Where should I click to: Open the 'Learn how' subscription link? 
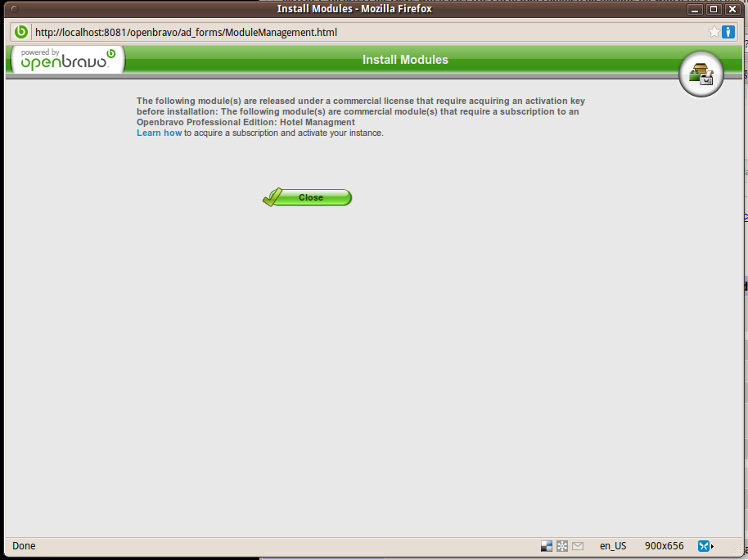[x=159, y=133]
